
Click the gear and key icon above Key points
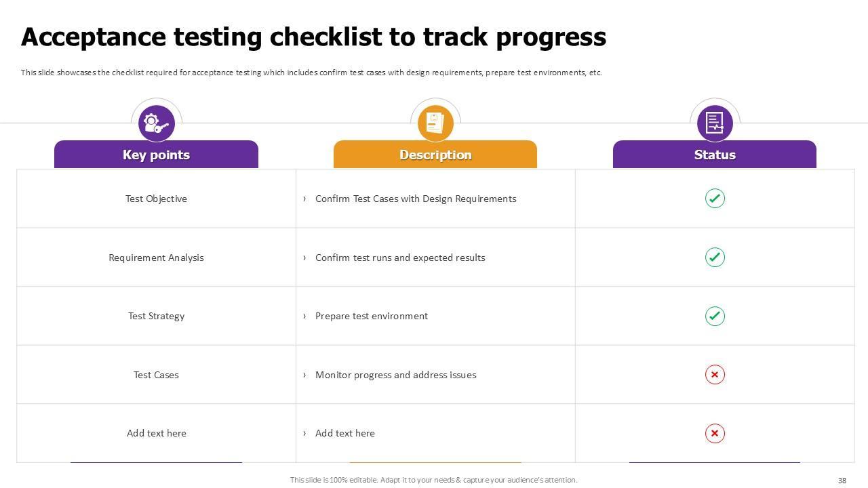coord(156,123)
